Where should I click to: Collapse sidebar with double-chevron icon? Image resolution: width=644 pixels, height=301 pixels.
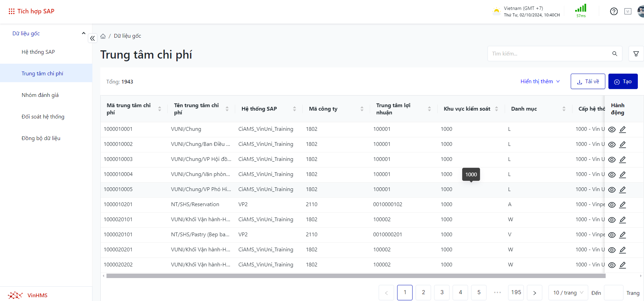(x=92, y=38)
